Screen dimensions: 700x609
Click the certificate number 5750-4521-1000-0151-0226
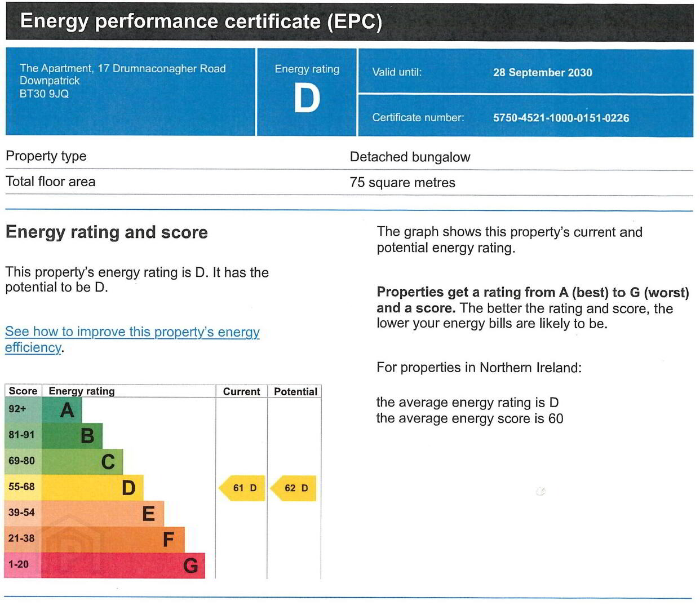tap(561, 118)
